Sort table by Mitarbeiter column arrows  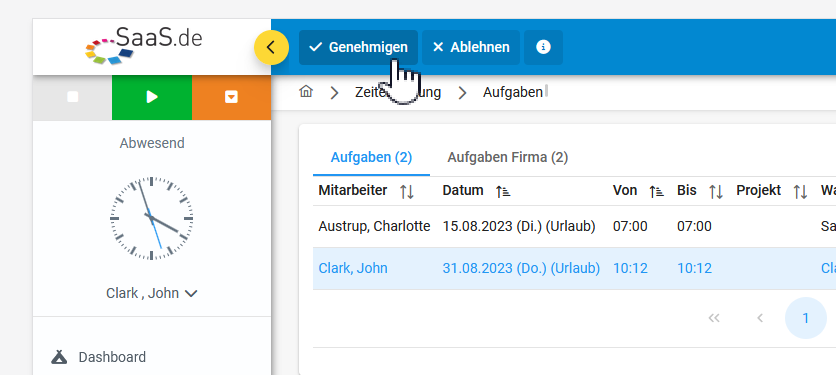click(407, 192)
